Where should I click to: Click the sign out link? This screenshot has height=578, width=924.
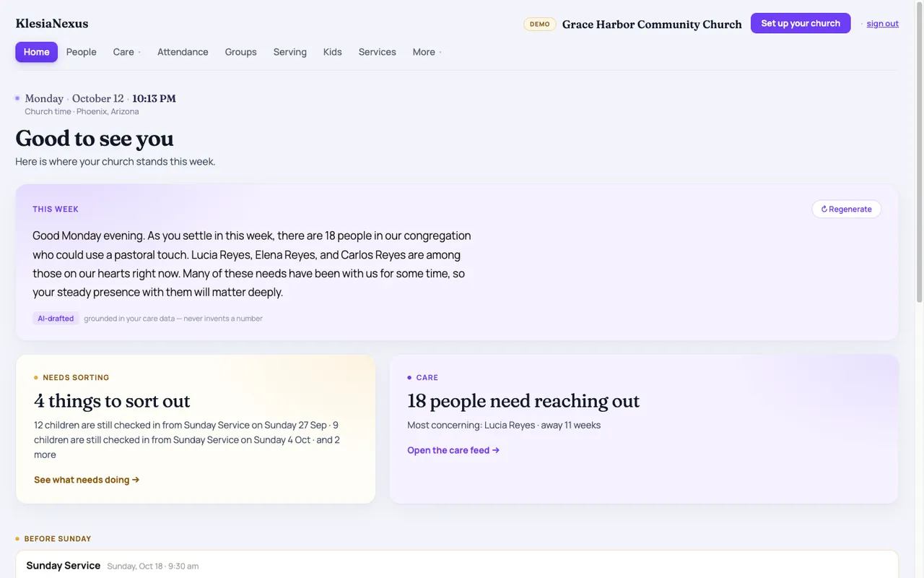882,24
